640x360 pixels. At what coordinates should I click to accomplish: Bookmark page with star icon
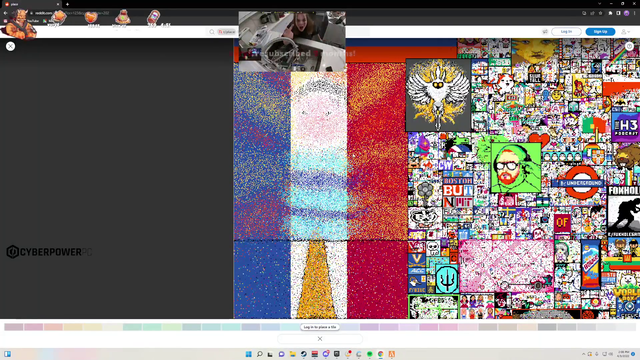coord(600,13)
